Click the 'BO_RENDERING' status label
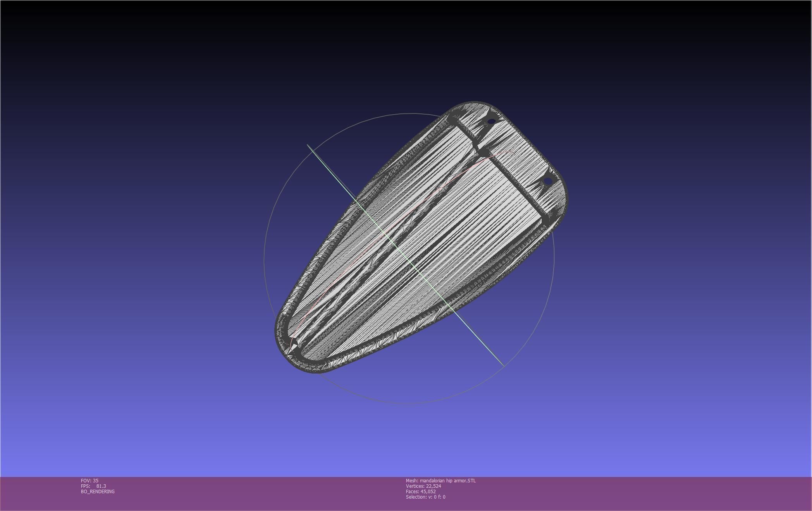The height and width of the screenshot is (511, 812). pos(98,491)
